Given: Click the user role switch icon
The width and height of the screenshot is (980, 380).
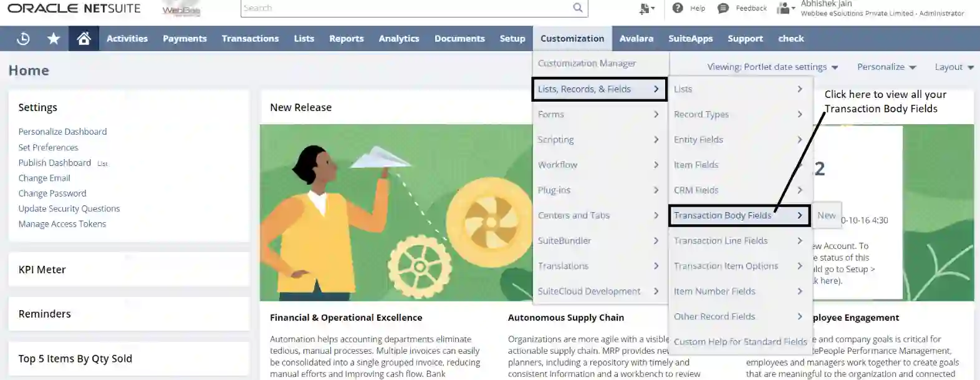Looking at the screenshot, I should [x=785, y=8].
